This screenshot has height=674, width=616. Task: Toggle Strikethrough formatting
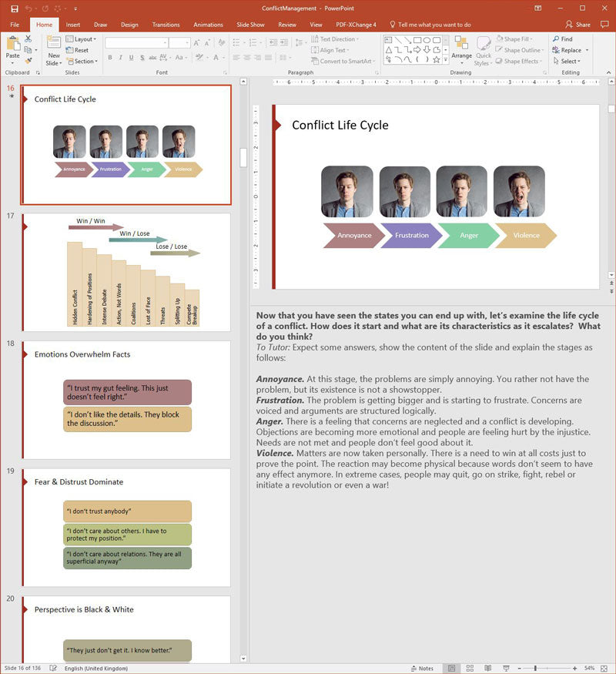click(x=152, y=57)
